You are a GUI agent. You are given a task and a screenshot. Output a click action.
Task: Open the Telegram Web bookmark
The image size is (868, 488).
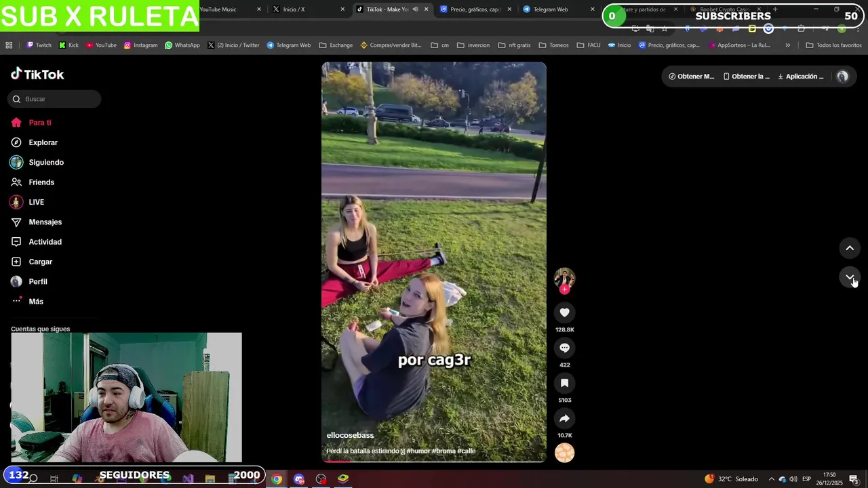point(288,45)
